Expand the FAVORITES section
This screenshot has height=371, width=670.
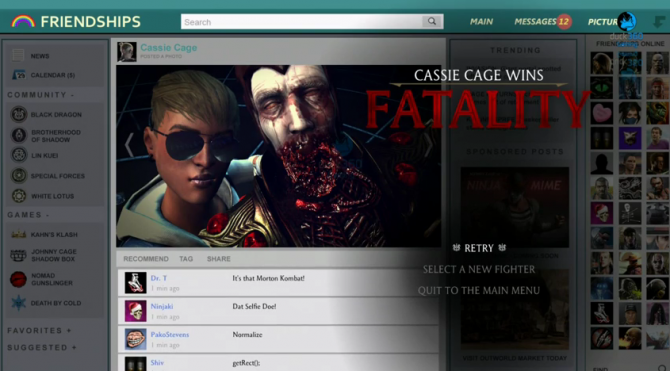click(x=39, y=330)
